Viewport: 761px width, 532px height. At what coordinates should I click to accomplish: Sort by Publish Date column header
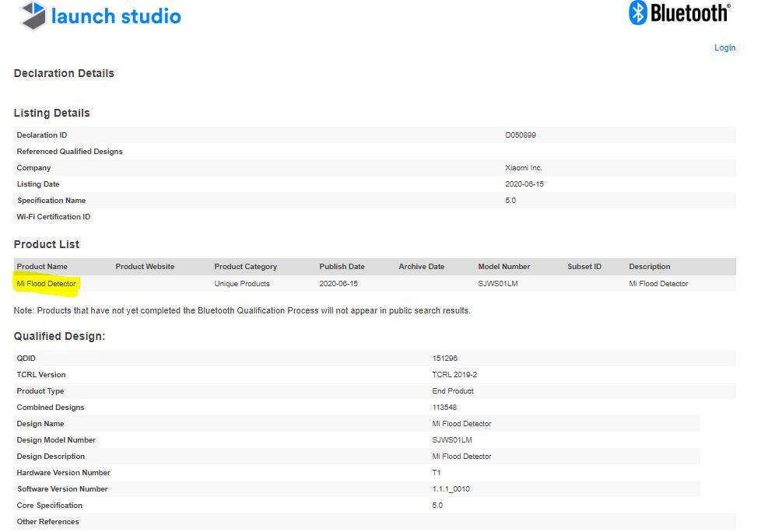pyautogui.click(x=342, y=267)
